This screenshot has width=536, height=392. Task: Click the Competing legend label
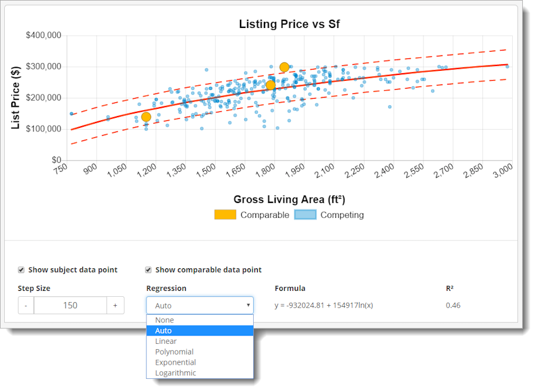(342, 215)
